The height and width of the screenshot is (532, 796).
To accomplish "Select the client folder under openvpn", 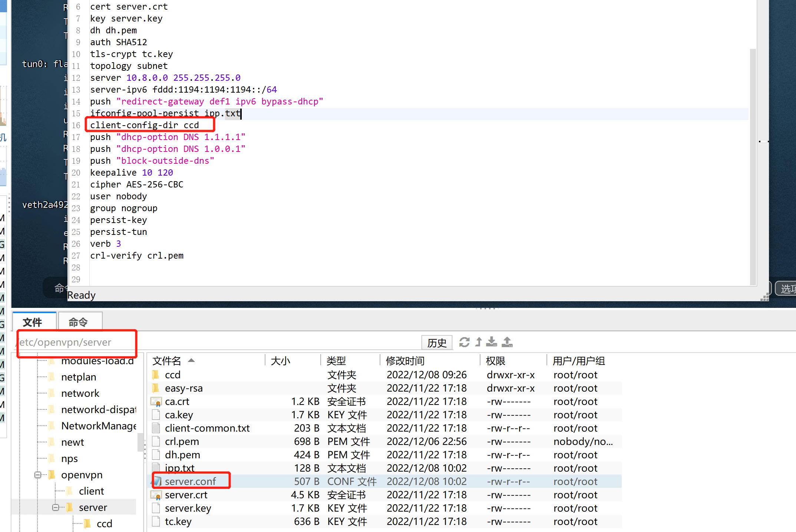I will [91, 491].
